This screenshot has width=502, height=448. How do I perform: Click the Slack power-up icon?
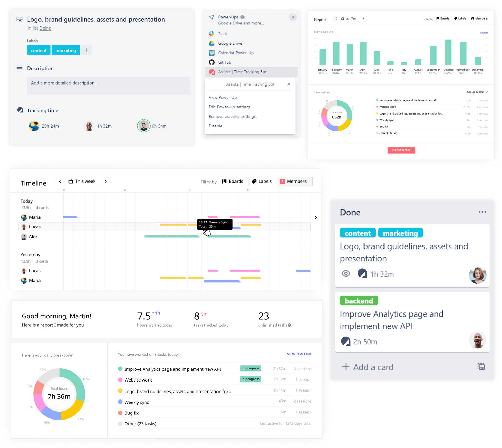click(x=212, y=34)
